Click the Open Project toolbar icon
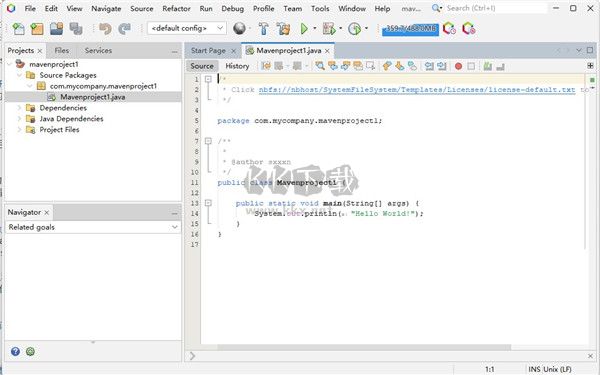Screen dimensions: 600x375 [56, 29]
